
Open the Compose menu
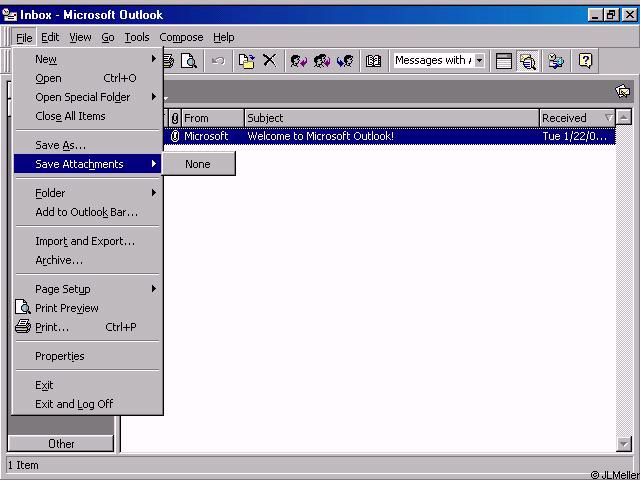[x=181, y=38]
